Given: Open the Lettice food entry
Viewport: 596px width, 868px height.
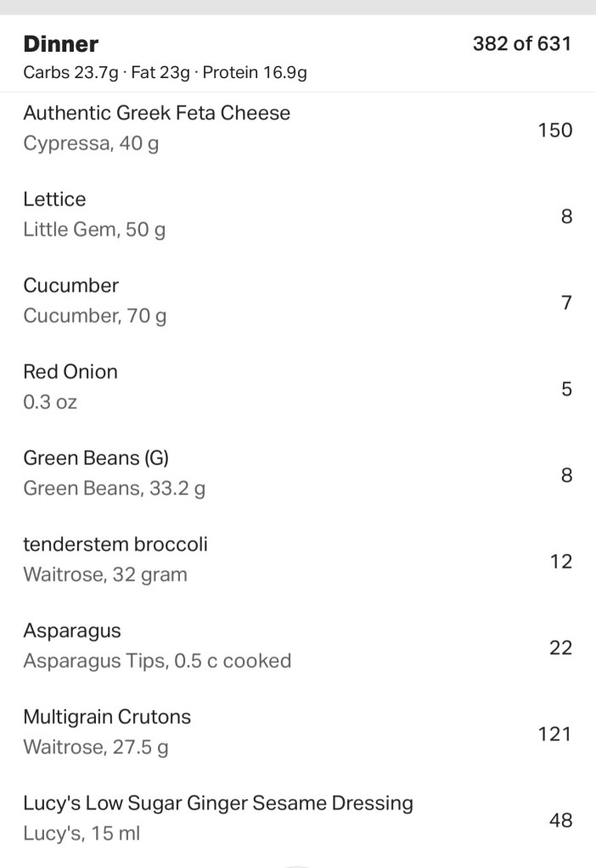Looking at the screenshot, I should (54, 199).
